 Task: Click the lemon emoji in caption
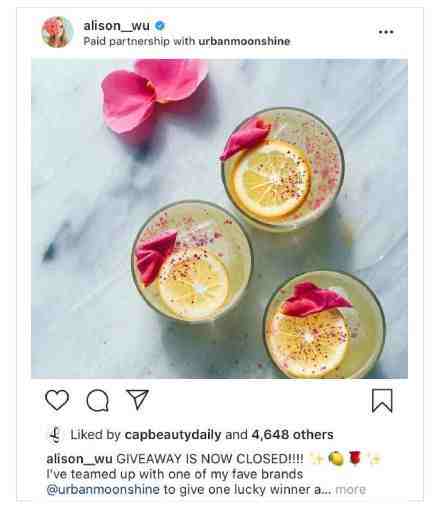[x=336, y=459]
